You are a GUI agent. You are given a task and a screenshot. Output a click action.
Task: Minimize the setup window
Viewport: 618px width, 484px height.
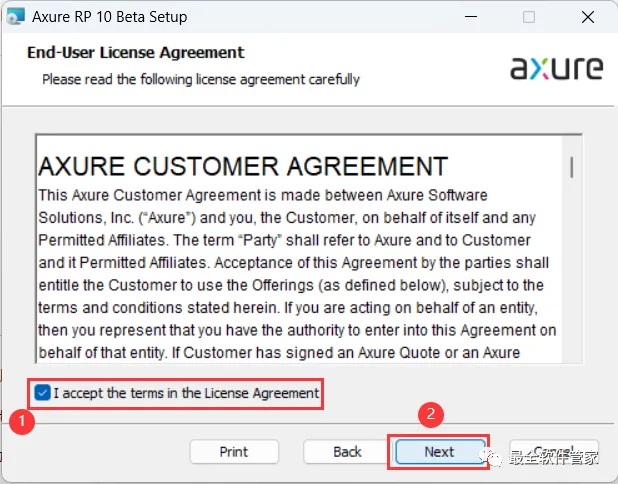coord(471,17)
